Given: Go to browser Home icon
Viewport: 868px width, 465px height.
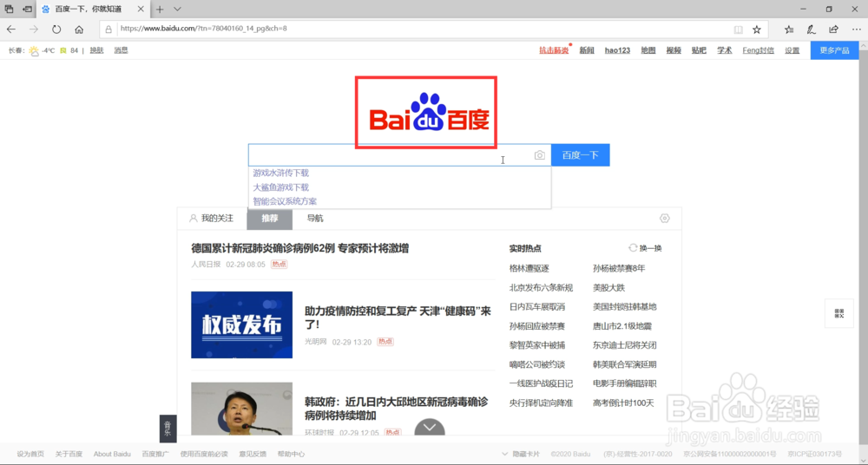Looking at the screenshot, I should point(79,29).
